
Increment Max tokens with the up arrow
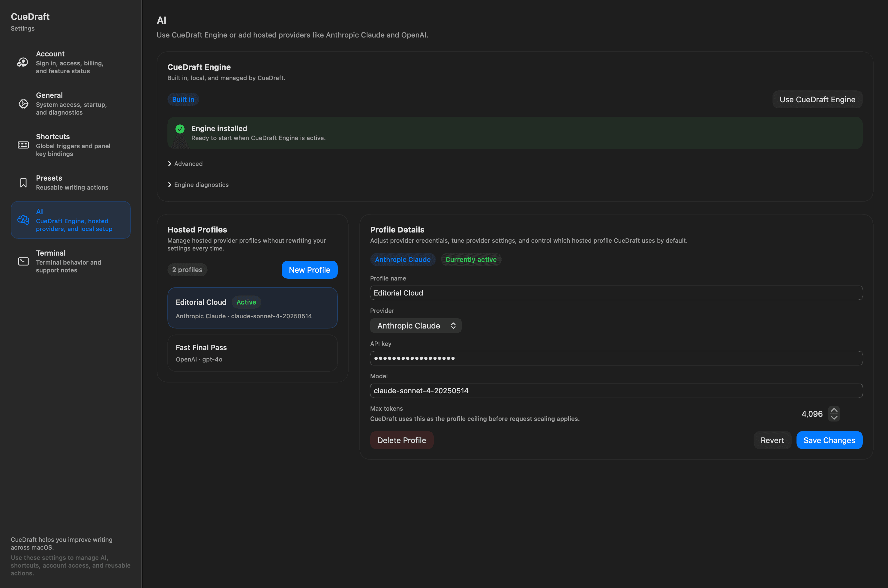[x=834, y=409]
